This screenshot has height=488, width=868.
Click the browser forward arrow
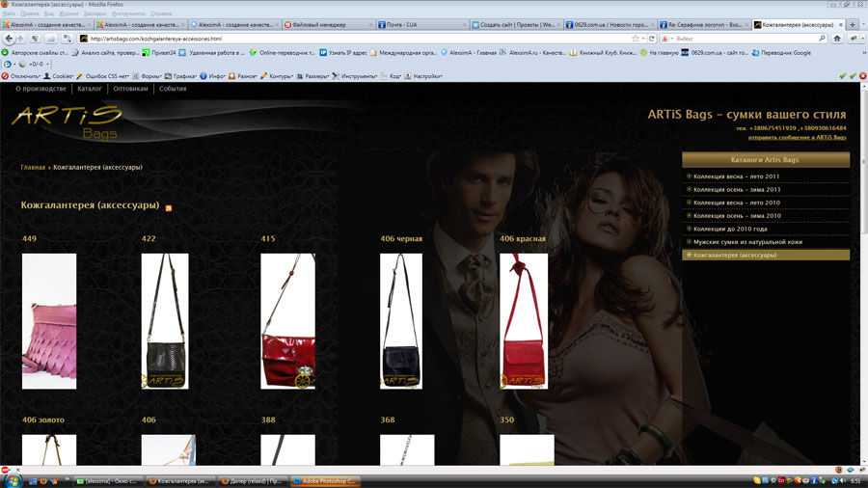(20, 39)
